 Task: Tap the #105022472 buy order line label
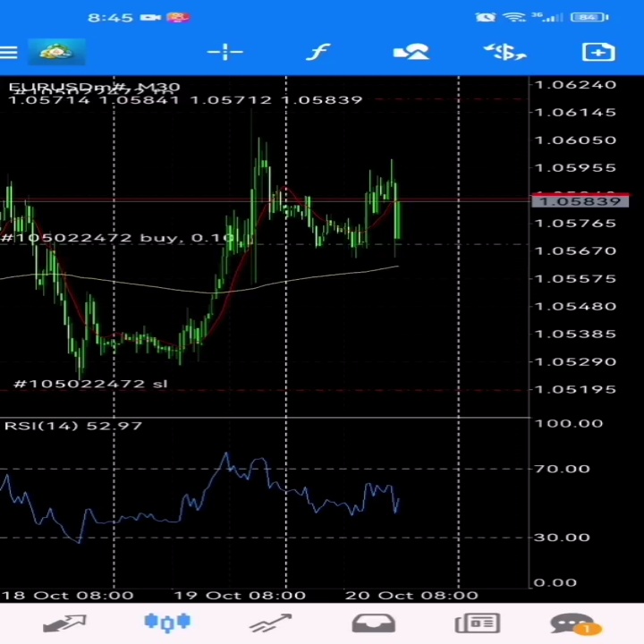[117, 238]
